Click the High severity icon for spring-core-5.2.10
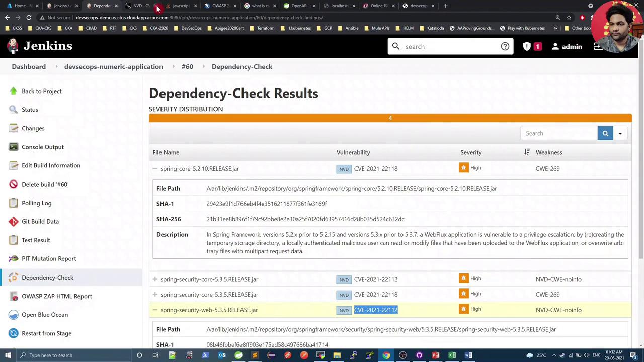This screenshot has width=644, height=362. click(x=464, y=168)
